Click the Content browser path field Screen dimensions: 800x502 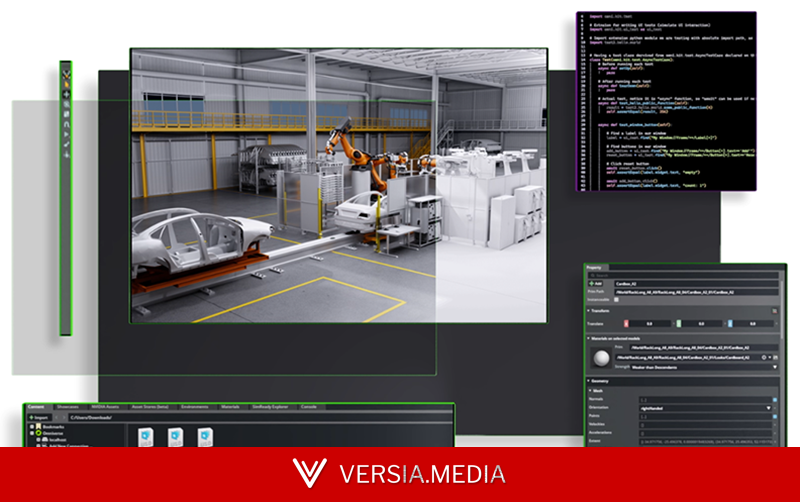(x=259, y=417)
